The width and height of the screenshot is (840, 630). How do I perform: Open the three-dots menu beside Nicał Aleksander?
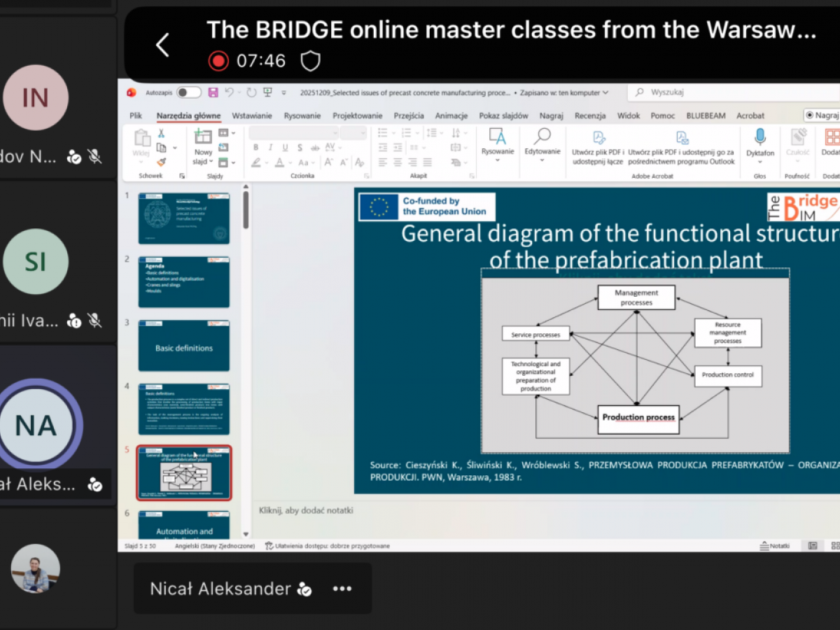point(342,589)
